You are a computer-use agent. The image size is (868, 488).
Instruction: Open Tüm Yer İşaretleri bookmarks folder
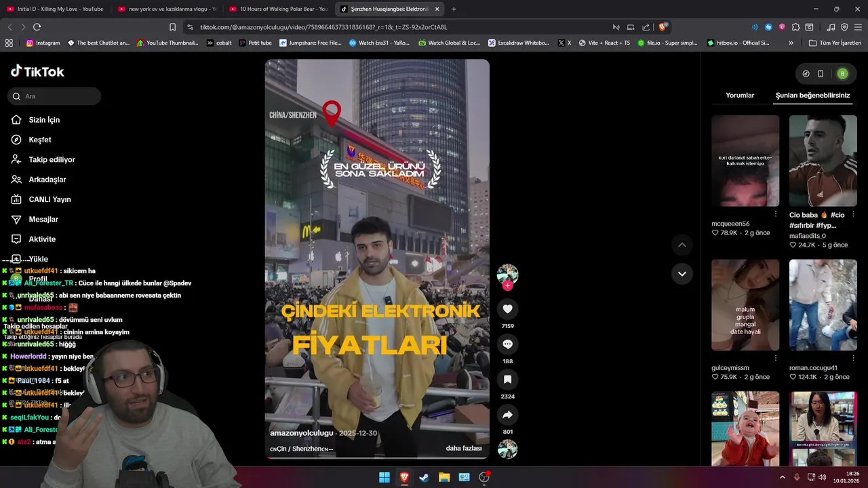[x=834, y=43]
